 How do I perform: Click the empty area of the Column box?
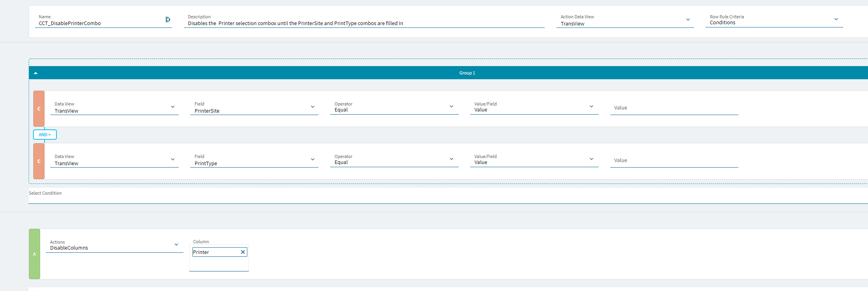[219, 264]
